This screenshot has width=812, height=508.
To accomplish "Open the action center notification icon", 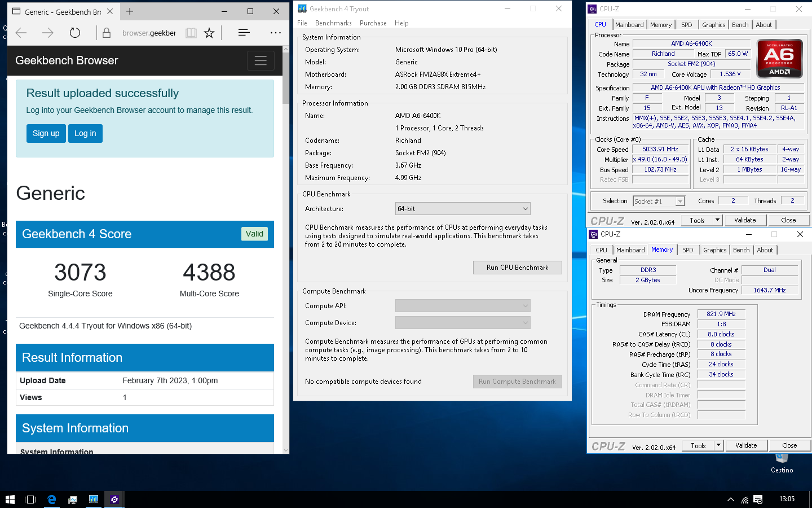I will (x=758, y=500).
